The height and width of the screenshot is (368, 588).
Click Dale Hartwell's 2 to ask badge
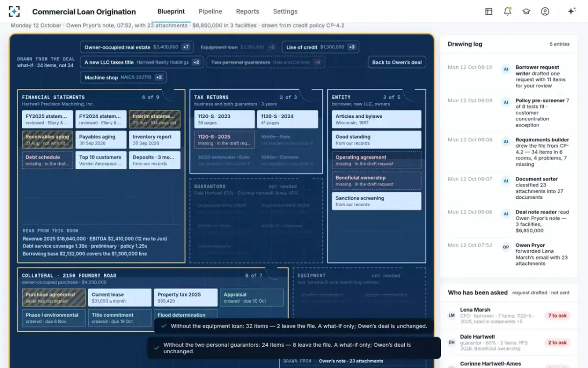click(557, 342)
